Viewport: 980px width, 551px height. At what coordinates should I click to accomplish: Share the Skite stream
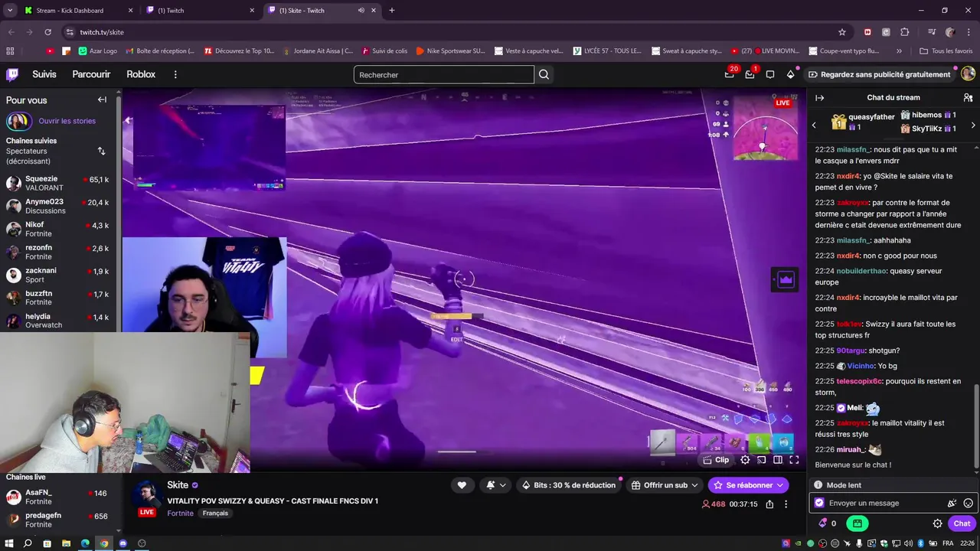(769, 504)
